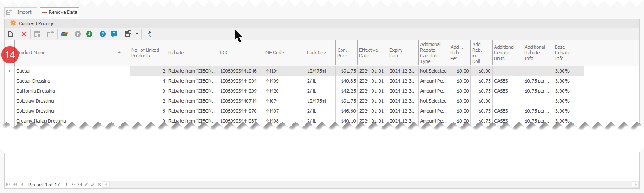
Task: Click the gray up-arrow circle icon
Action: pyautogui.click(x=78, y=34)
